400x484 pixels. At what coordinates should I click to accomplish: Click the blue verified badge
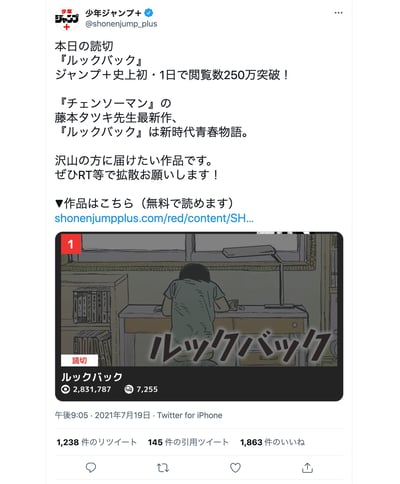click(149, 13)
